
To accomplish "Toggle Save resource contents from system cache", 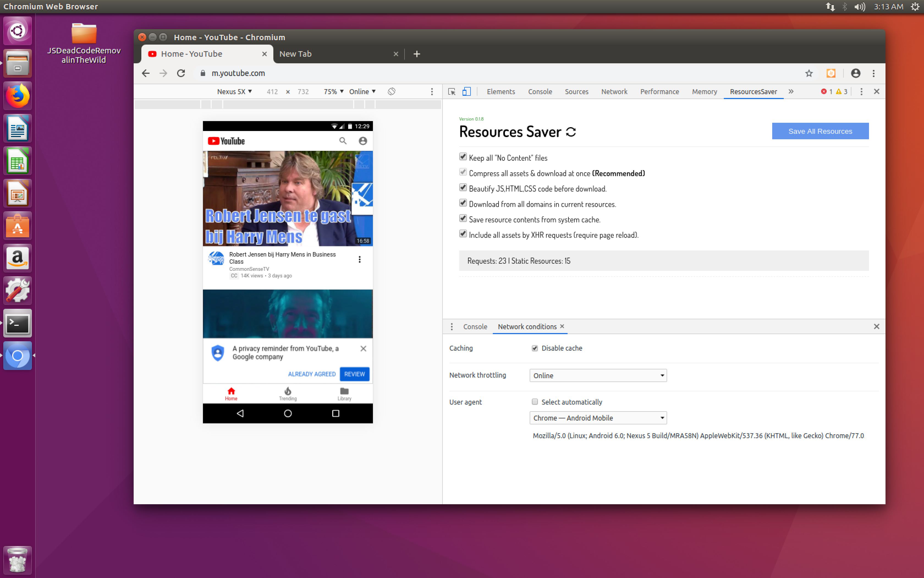I will [463, 218].
